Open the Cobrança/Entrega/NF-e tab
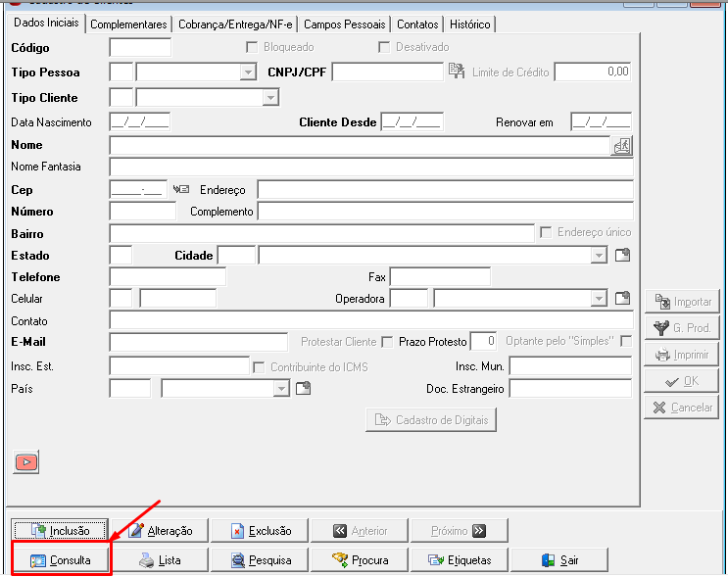Image resolution: width=728 pixels, height=577 pixels. coord(235,24)
